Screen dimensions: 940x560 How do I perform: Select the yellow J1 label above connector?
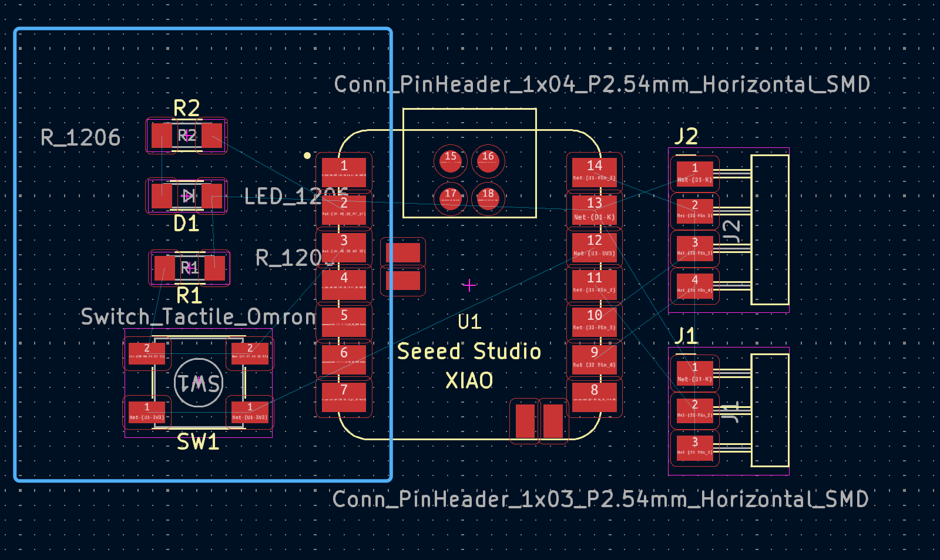(x=686, y=336)
